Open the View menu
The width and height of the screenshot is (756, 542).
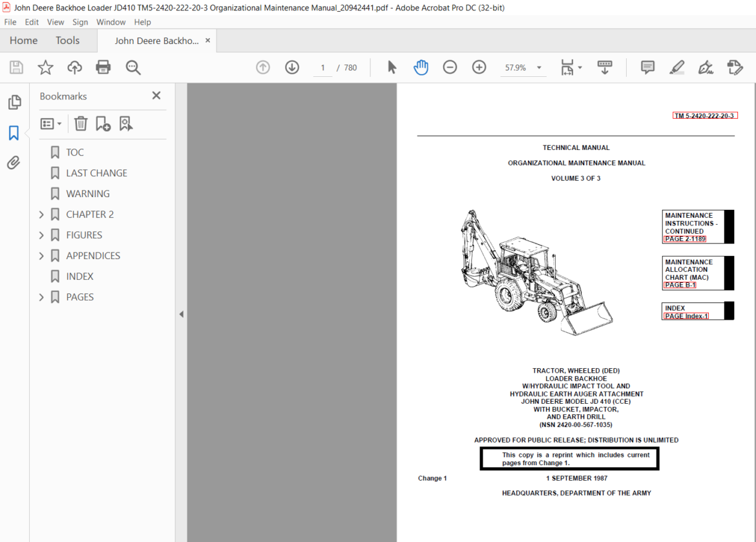coord(56,22)
